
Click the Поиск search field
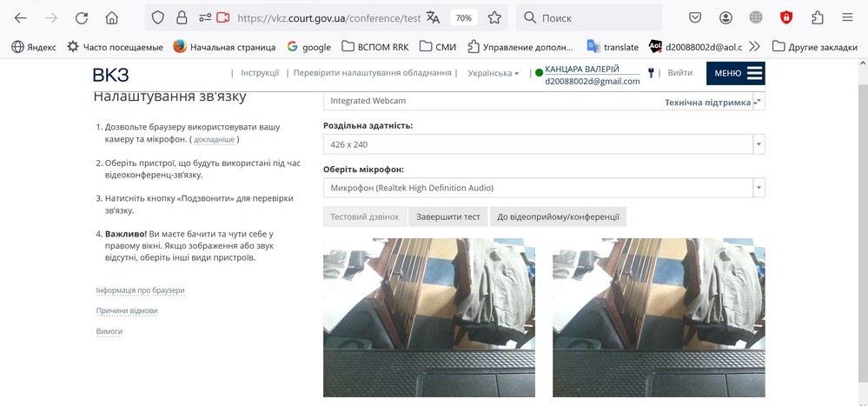(x=589, y=17)
